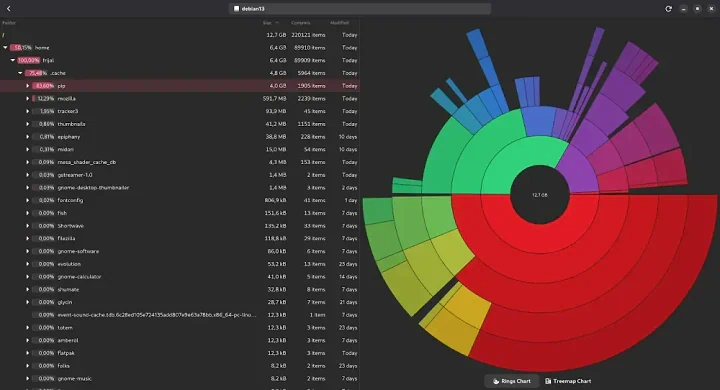
Task: Expand the pip folder
Action: pyautogui.click(x=28, y=86)
